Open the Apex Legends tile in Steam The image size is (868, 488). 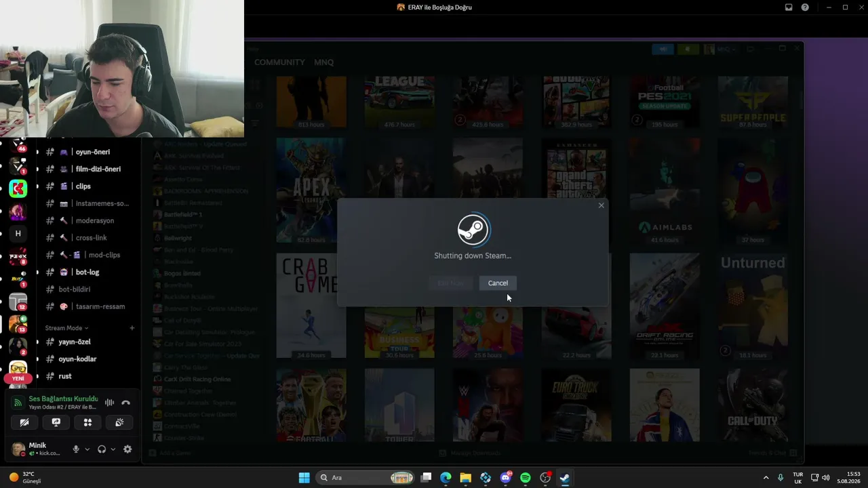[x=311, y=190]
